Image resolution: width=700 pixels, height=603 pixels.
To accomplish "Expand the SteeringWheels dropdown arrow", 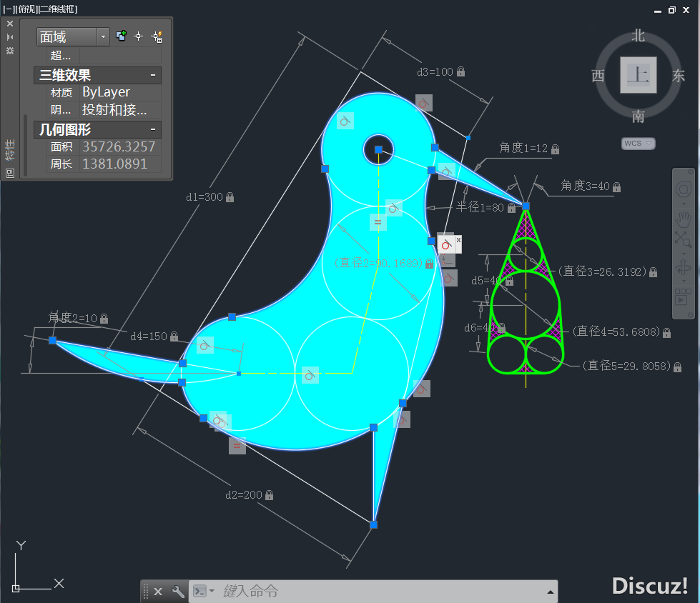I will point(684,204).
